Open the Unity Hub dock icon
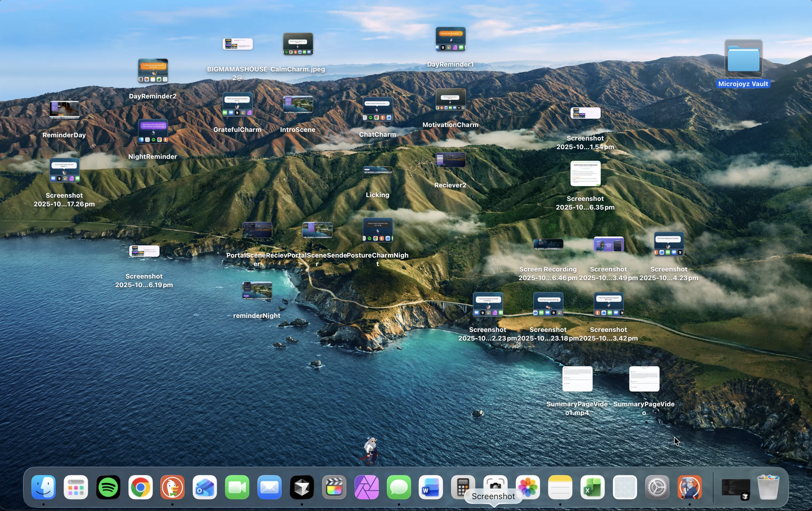Image resolution: width=812 pixels, height=511 pixels. [302, 487]
